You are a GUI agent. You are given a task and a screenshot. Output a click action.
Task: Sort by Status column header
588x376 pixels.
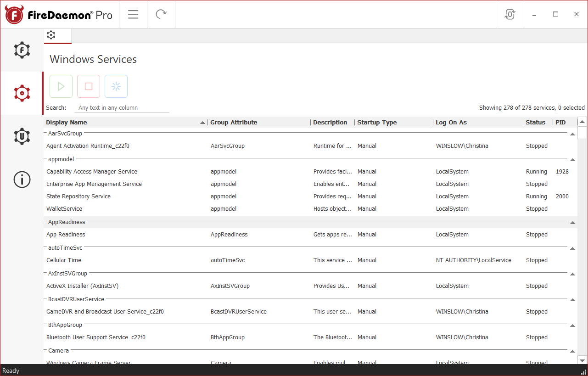(538, 123)
